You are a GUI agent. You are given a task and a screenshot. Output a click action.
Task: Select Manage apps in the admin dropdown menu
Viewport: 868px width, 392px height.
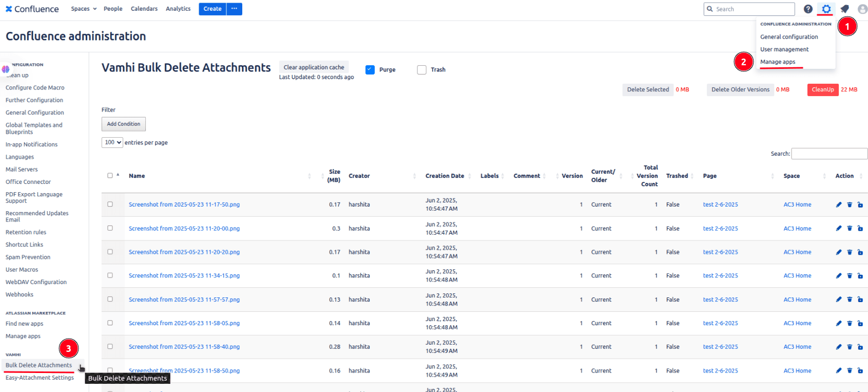tap(778, 62)
